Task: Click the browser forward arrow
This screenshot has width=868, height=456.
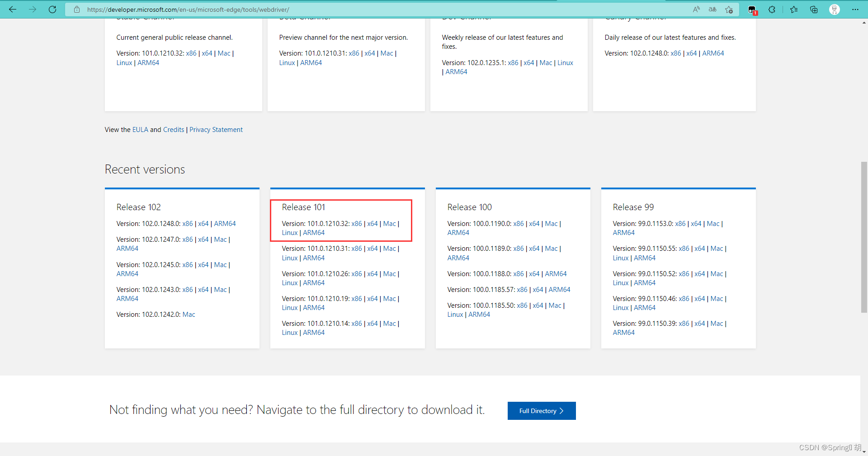Action: coord(33,9)
